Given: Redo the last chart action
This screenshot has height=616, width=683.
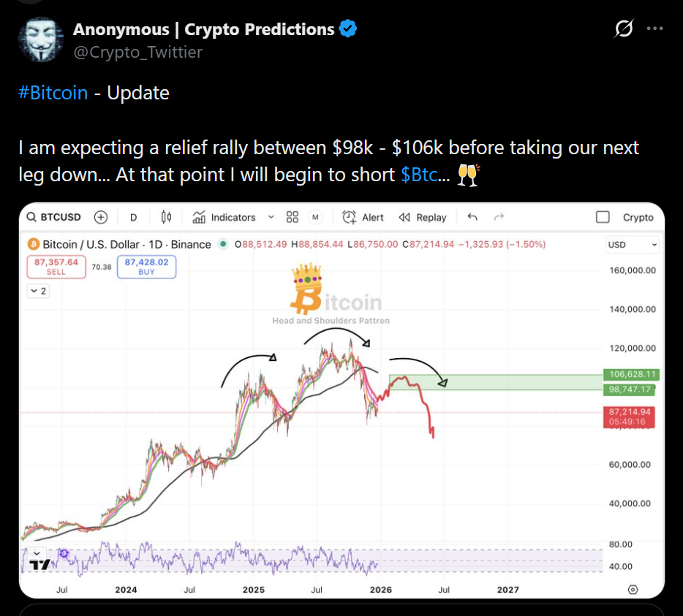Looking at the screenshot, I should tap(499, 217).
